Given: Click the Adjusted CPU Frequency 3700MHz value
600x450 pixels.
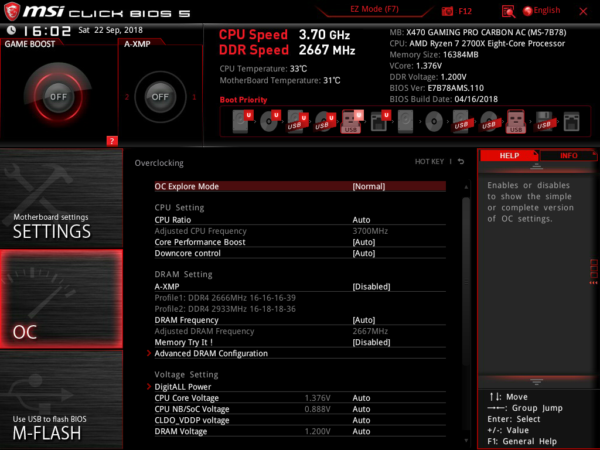Looking at the screenshot, I should (x=370, y=231).
